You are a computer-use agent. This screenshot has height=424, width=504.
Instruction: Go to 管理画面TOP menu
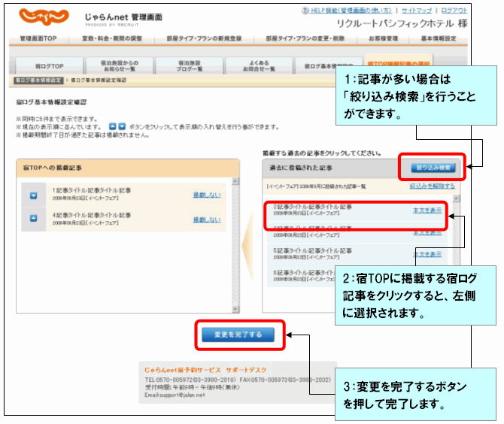38,38
